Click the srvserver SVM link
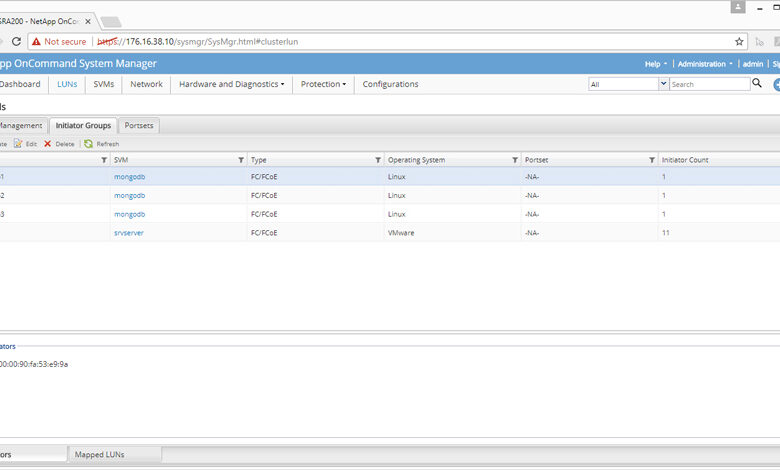 coord(129,233)
